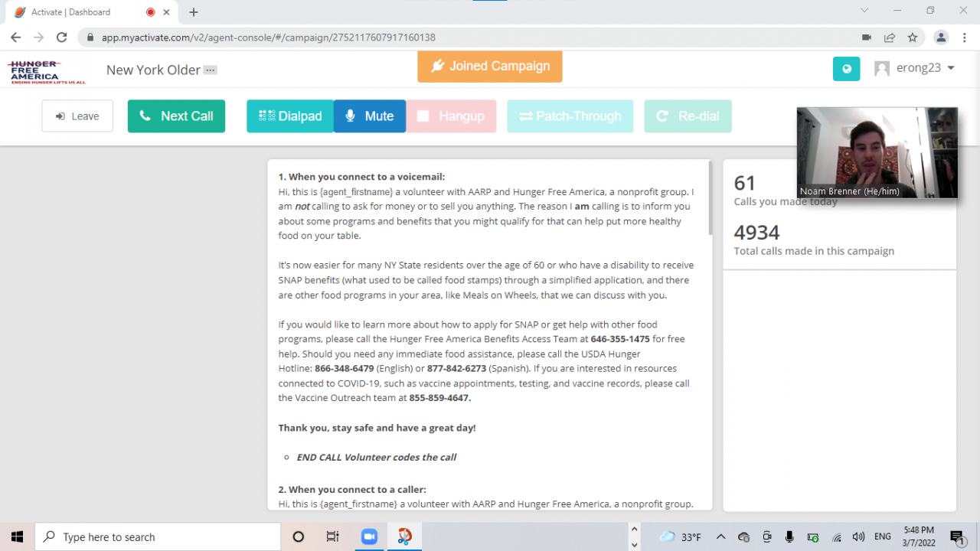Open the Wi-Fi network tray icon
The height and width of the screenshot is (551, 980).
tap(836, 537)
